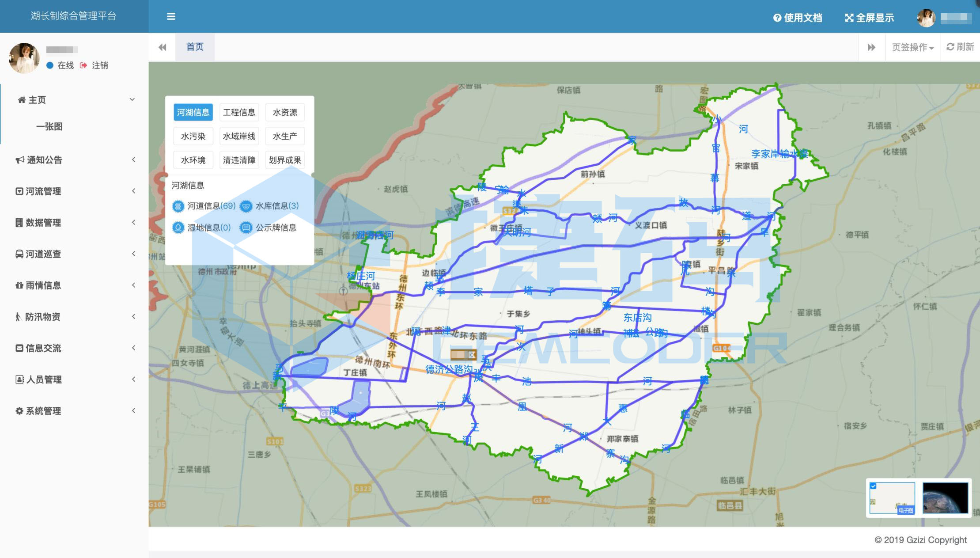Toggle 全屏显示 fullscreen mode

click(869, 18)
